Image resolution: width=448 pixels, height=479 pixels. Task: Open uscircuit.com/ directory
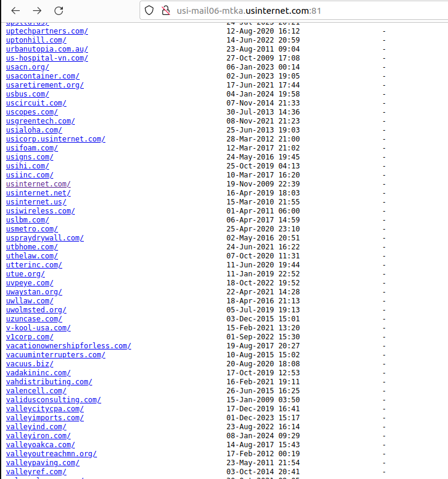coord(37,103)
